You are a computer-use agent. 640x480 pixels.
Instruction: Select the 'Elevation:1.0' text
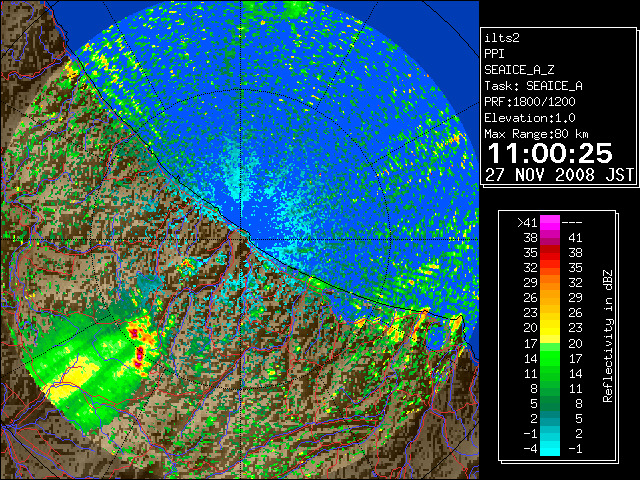coord(530,118)
